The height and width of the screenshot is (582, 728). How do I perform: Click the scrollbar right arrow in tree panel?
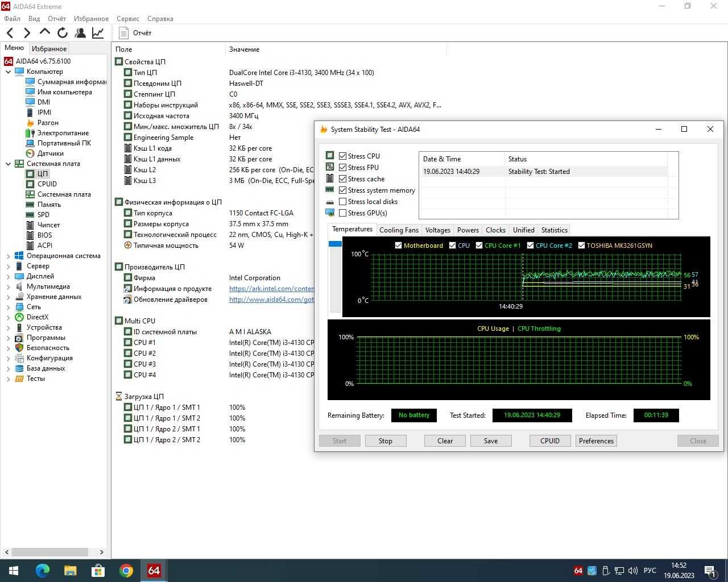pos(101,552)
